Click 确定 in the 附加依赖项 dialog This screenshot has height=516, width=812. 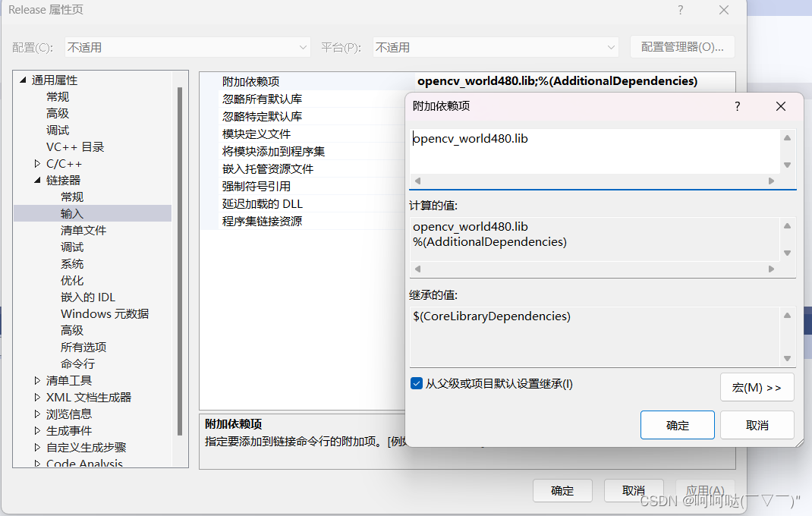677,424
